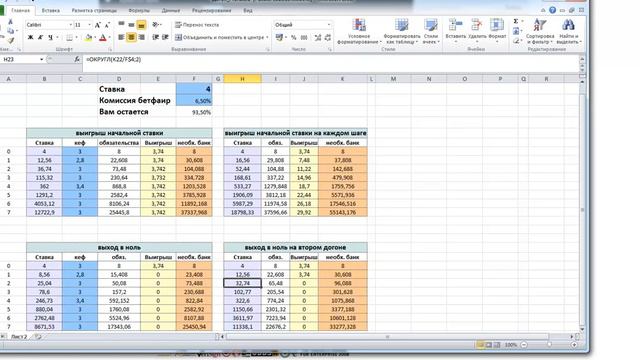Image resolution: width=640 pixels, height=360 pixels.
Task: Click the Copy icon in clipboard group
Action: click(11, 31)
